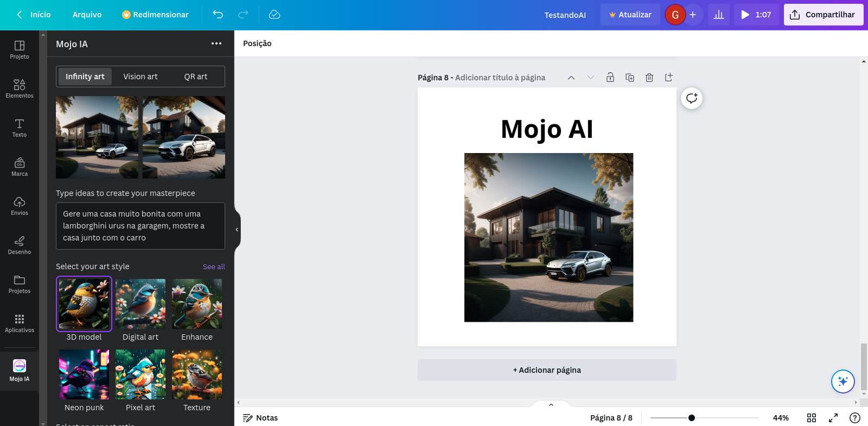
Task: Open the Arquivo menu
Action: [x=87, y=15]
